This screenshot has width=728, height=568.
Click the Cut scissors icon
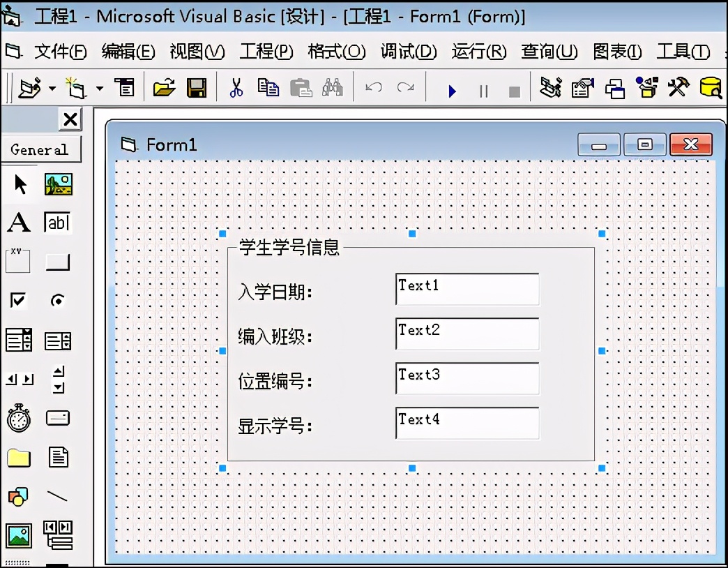click(x=236, y=87)
